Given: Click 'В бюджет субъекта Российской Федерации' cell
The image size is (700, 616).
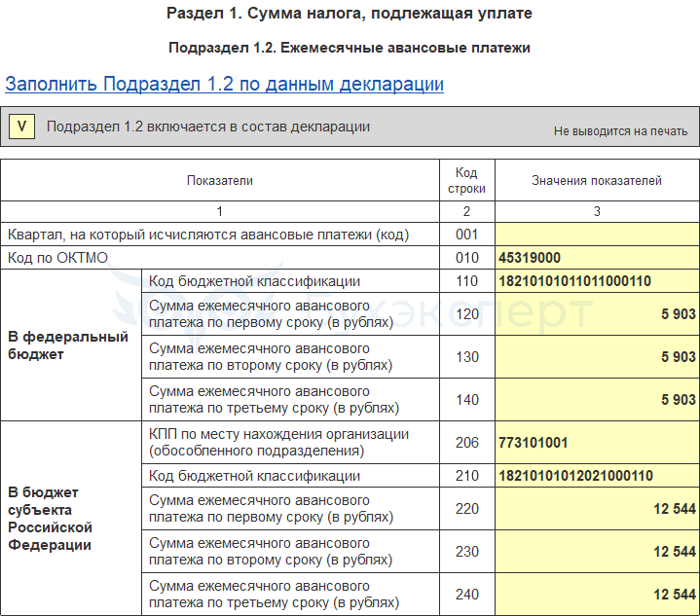Looking at the screenshot, I should tap(71, 519).
